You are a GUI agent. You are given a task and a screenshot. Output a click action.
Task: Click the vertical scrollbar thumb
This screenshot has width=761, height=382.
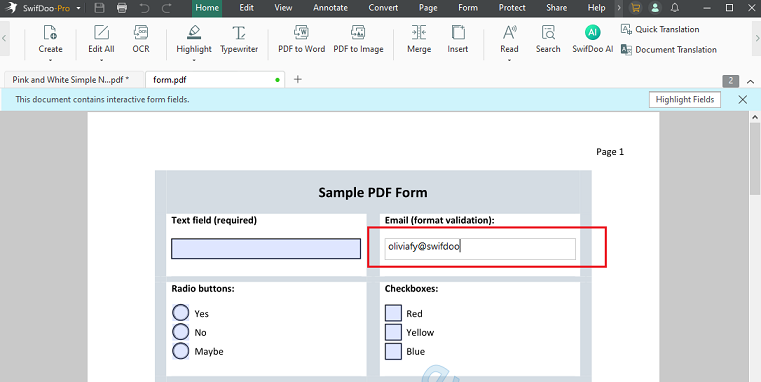(x=755, y=158)
